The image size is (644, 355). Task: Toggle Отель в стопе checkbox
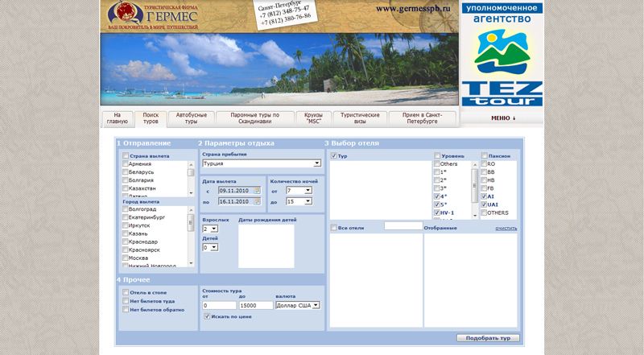(126, 292)
